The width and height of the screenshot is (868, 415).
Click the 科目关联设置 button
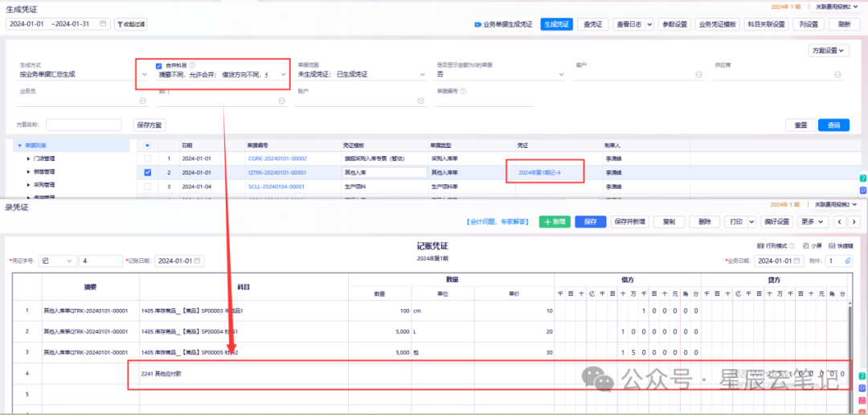pyautogui.click(x=766, y=24)
